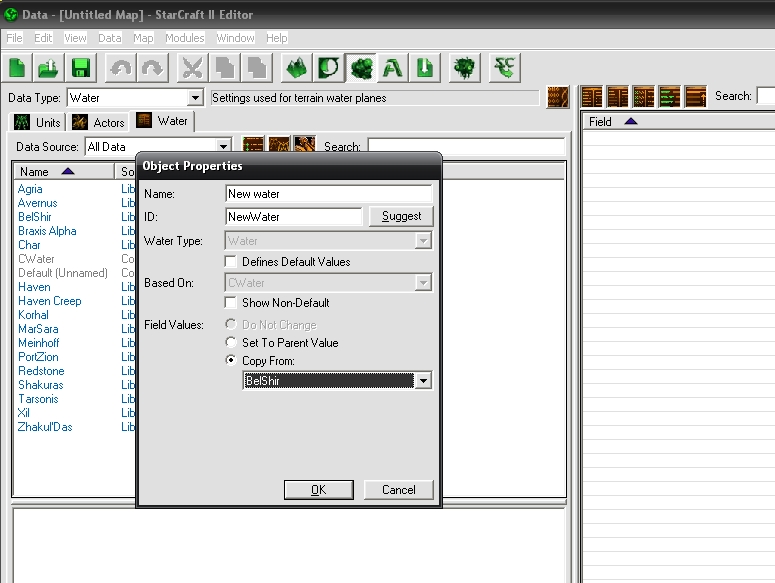This screenshot has width=775, height=583.
Task: Check the Defines Default Values checkbox
Action: click(230, 261)
